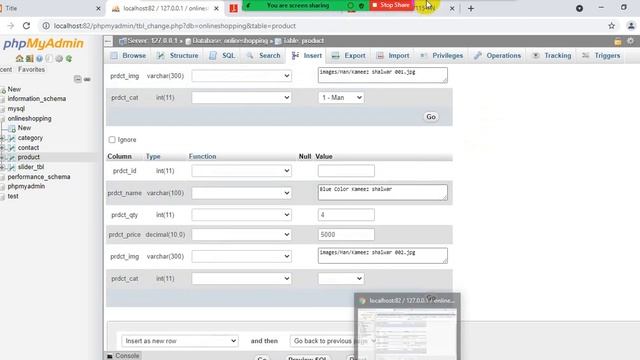This screenshot has height=360, width=640.
Task: Open function dropdown for prdct_id
Action: pos(241,171)
